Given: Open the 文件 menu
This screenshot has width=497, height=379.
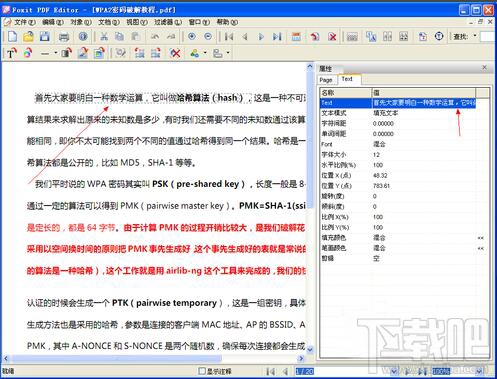Looking at the screenshot, I should coord(24,22).
